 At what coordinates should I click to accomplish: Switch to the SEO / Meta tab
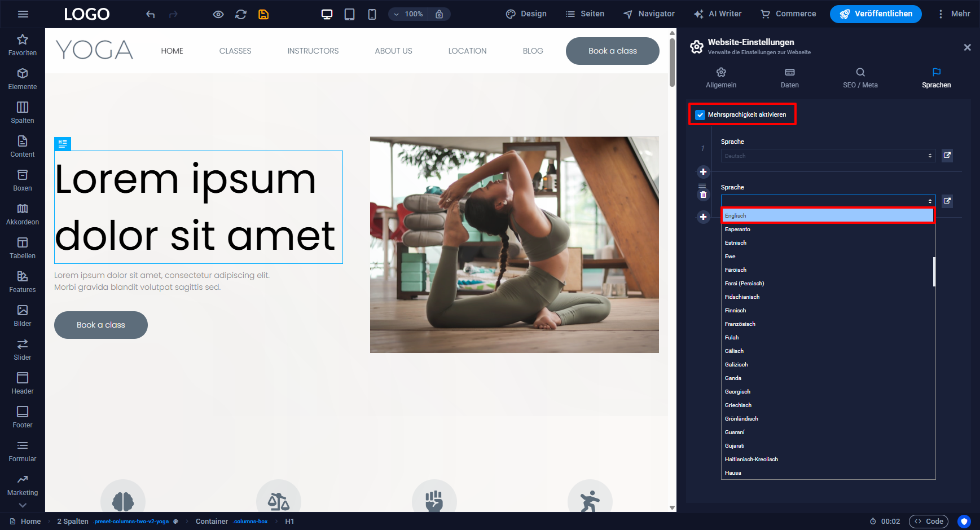(x=860, y=78)
